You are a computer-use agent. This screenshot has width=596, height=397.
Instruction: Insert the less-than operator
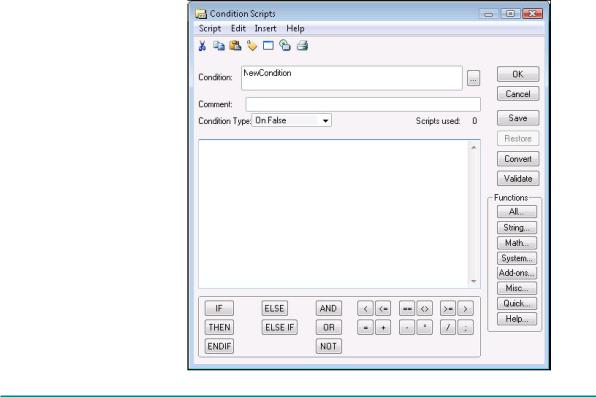point(365,309)
